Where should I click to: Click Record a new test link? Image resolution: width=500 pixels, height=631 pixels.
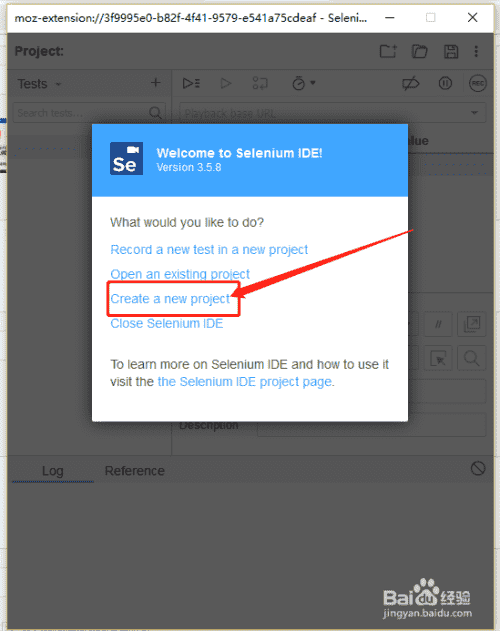click(209, 250)
